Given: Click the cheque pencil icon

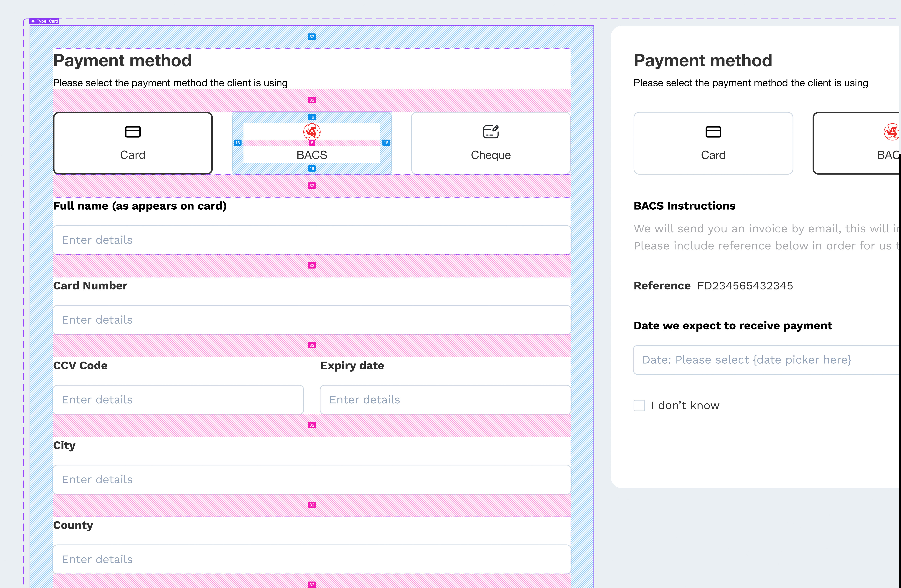Looking at the screenshot, I should [x=491, y=132].
